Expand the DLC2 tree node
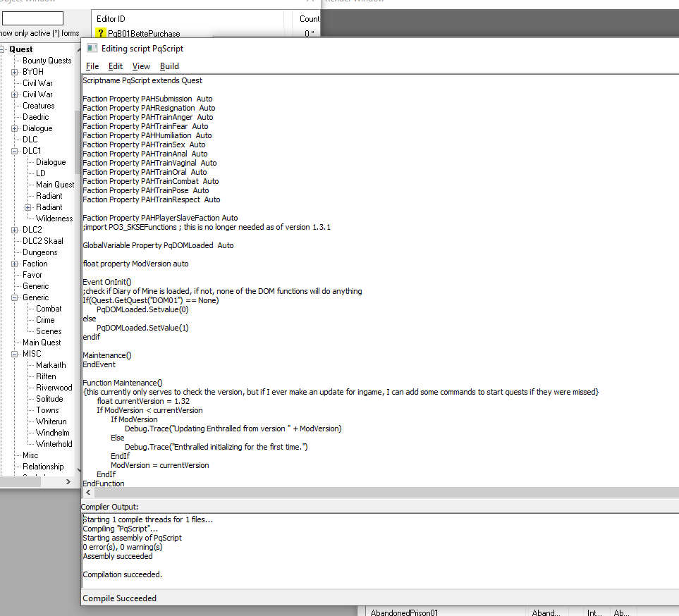This screenshot has height=616, width=679. (x=14, y=230)
